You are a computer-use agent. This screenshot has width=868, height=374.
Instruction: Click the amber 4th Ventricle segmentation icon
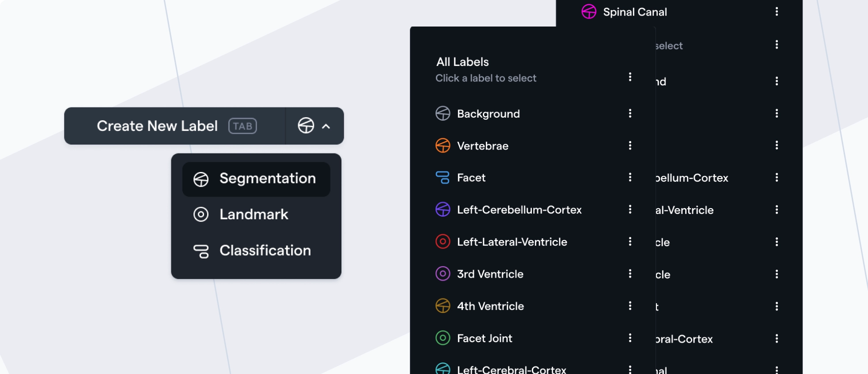coord(443,306)
